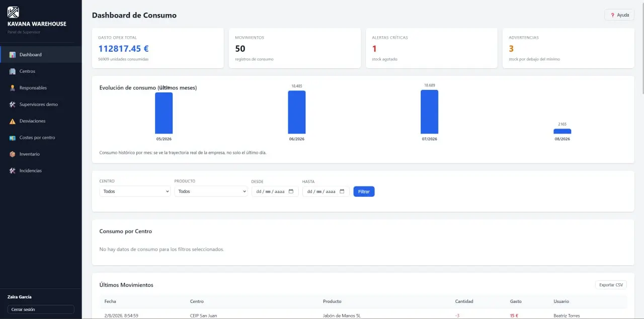Open the Desde date calendar icon
This screenshot has height=319, width=644.
pos(291,191)
